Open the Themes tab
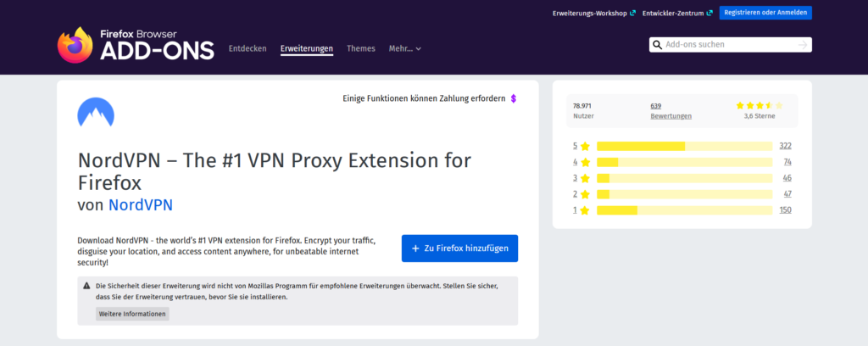The image size is (868, 346). [x=361, y=48]
